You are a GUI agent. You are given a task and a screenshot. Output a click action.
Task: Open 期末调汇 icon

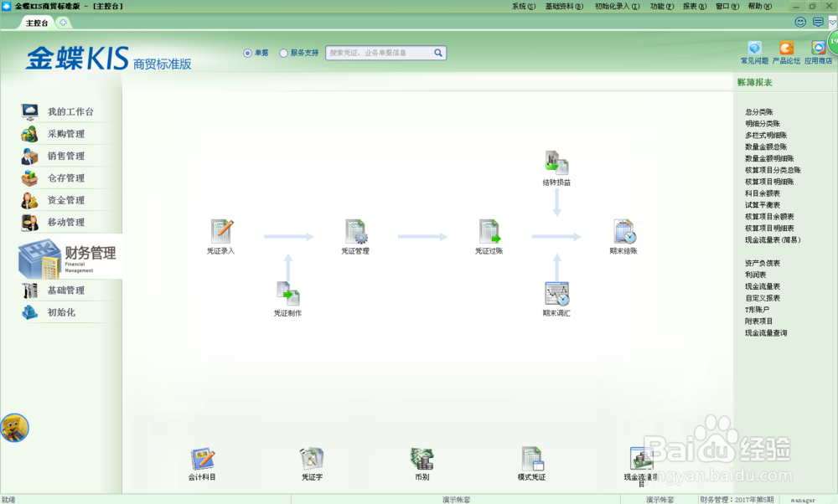click(557, 294)
